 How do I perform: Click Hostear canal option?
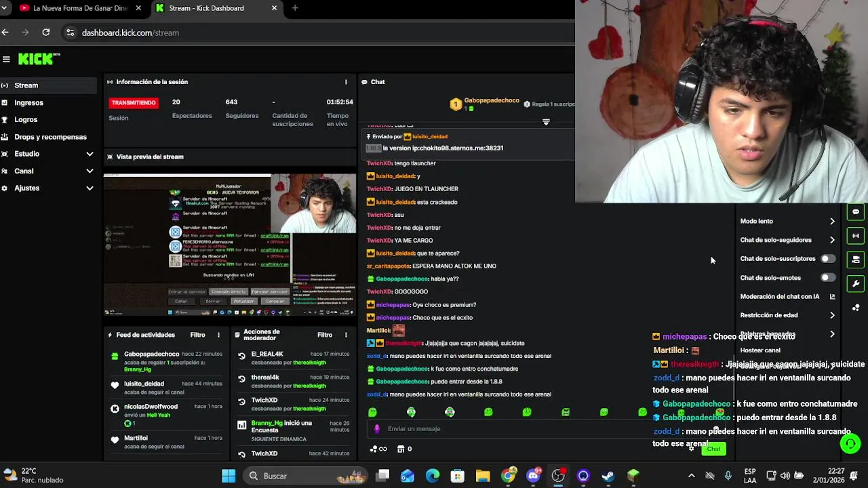[x=760, y=350]
